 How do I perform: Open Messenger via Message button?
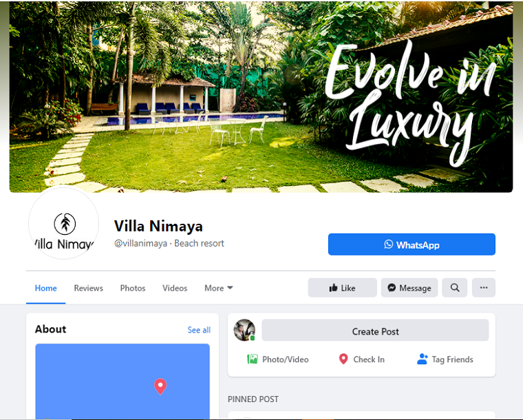point(409,288)
